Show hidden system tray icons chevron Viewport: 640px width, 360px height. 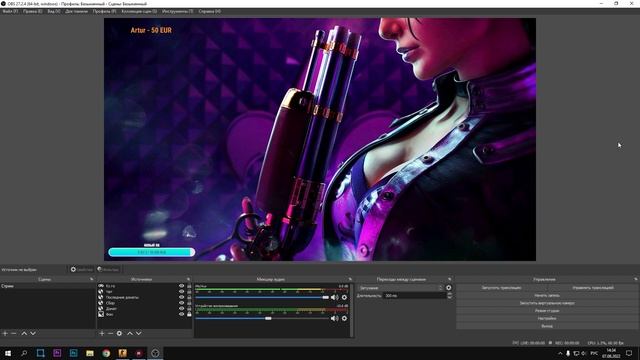[x=560, y=353]
